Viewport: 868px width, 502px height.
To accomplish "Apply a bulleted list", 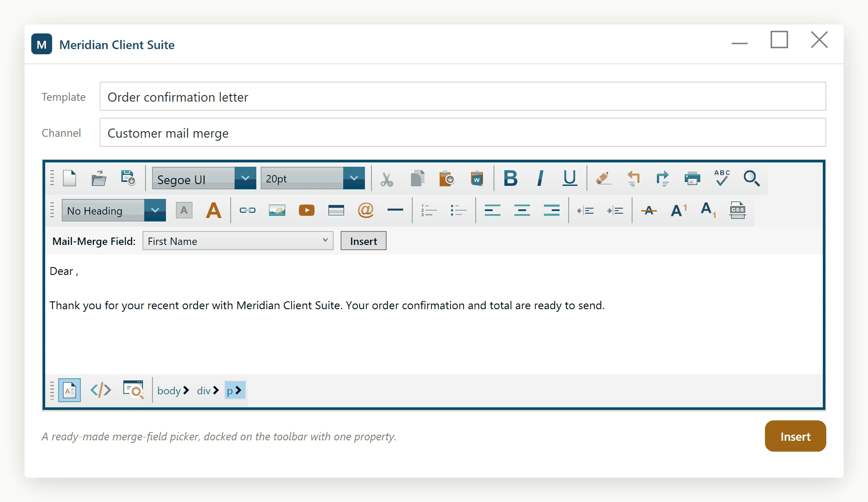I will point(458,211).
